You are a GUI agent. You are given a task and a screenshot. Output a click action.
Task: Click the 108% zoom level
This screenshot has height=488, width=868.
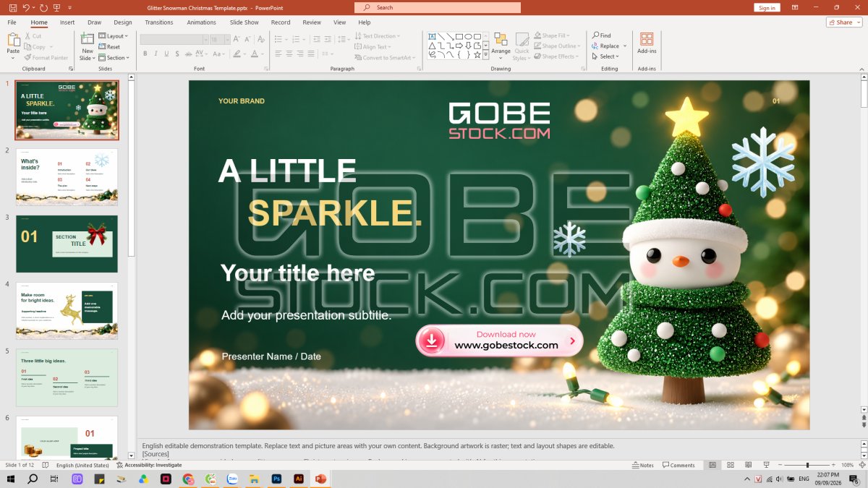848,465
